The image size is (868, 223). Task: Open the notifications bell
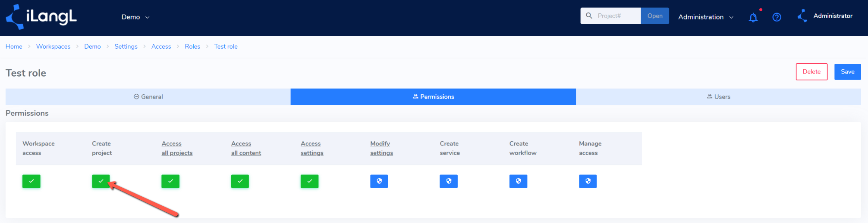[x=753, y=17]
